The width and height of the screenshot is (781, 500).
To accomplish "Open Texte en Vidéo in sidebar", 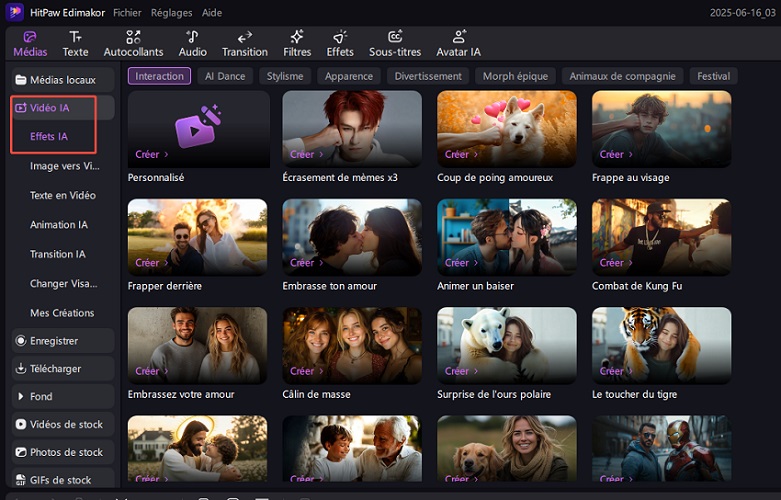I will 63,196.
